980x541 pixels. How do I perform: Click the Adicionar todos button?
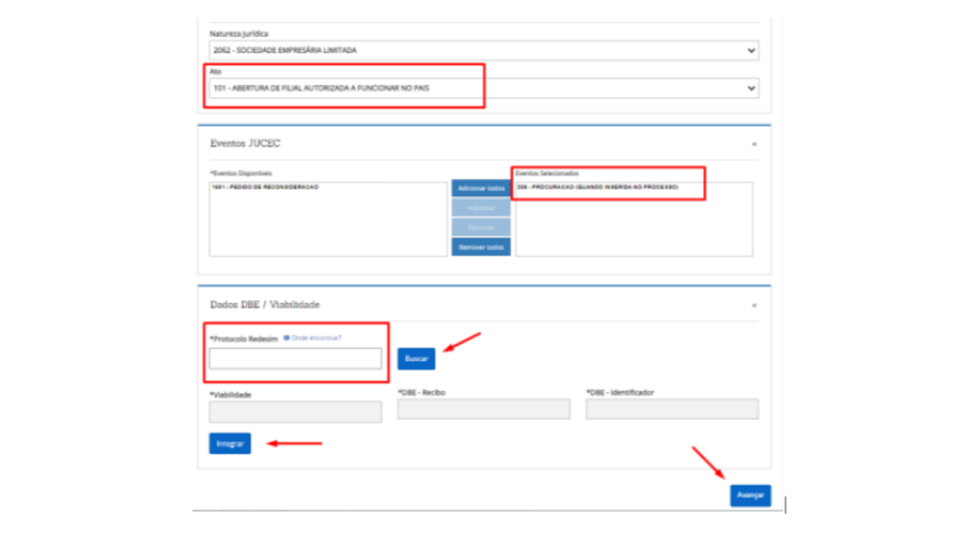click(481, 189)
